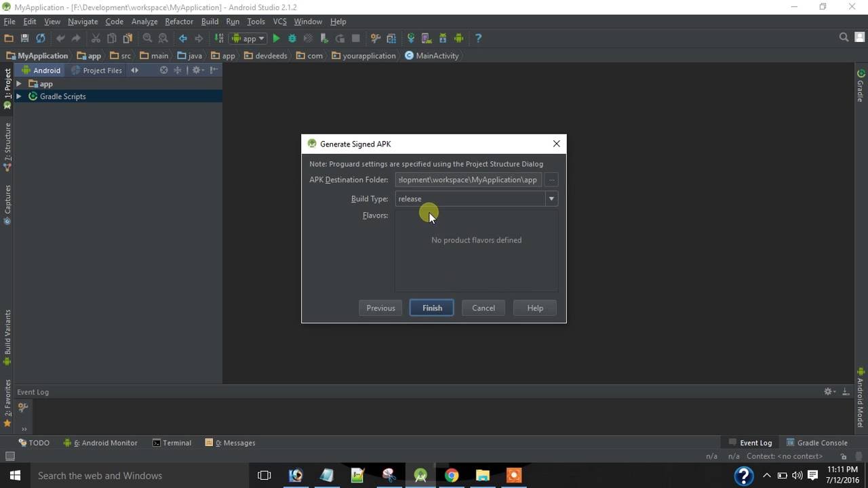Click devdeeds breadcrumb folder
The width and height of the screenshot is (868, 488).
click(x=265, y=56)
